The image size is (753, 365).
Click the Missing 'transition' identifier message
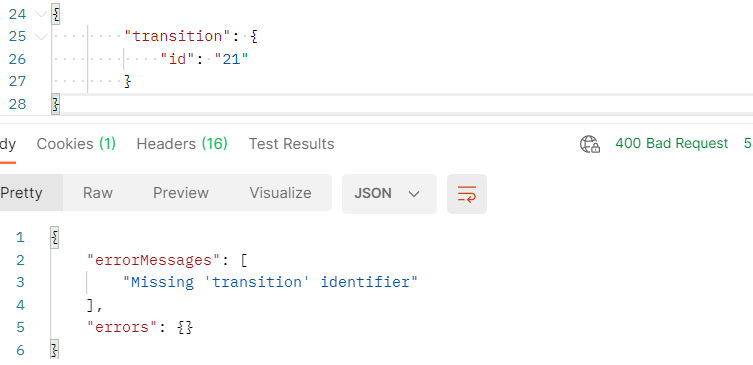point(270,282)
